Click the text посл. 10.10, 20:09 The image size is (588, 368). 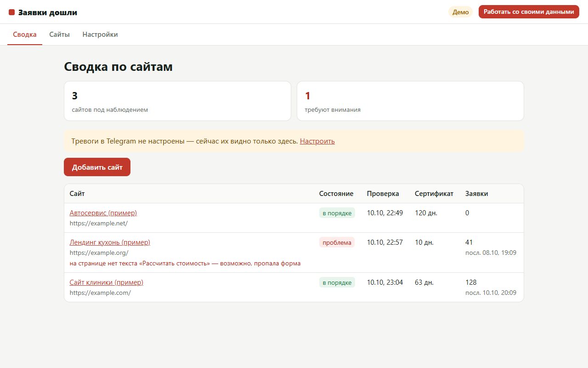491,293
